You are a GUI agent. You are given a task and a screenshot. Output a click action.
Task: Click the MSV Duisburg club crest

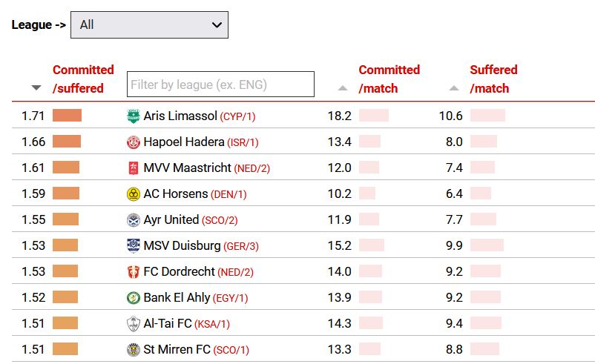(x=134, y=245)
